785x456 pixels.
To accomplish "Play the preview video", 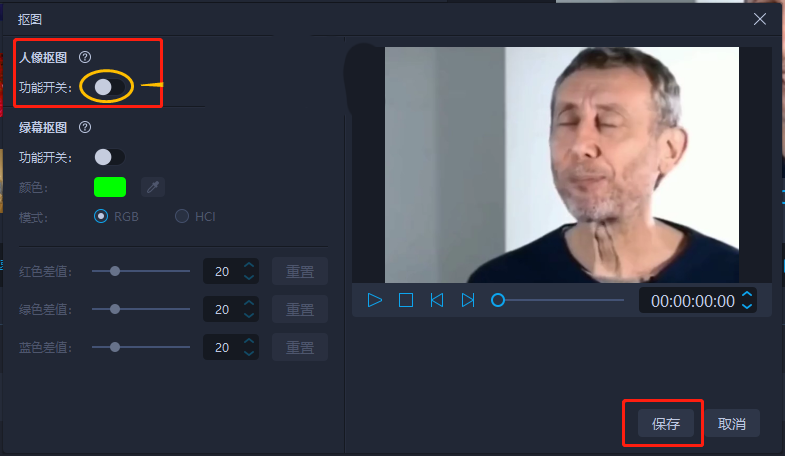I will [x=374, y=300].
